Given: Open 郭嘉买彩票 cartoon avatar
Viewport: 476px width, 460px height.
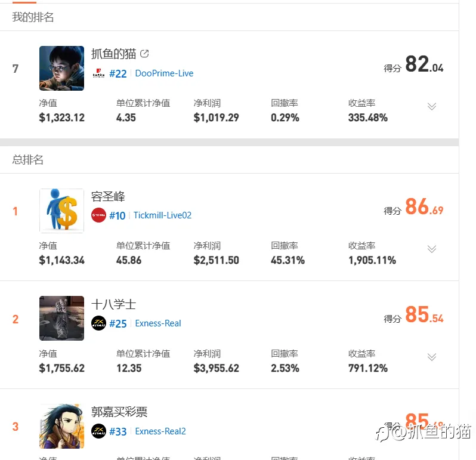Looking at the screenshot, I should pos(61,426).
